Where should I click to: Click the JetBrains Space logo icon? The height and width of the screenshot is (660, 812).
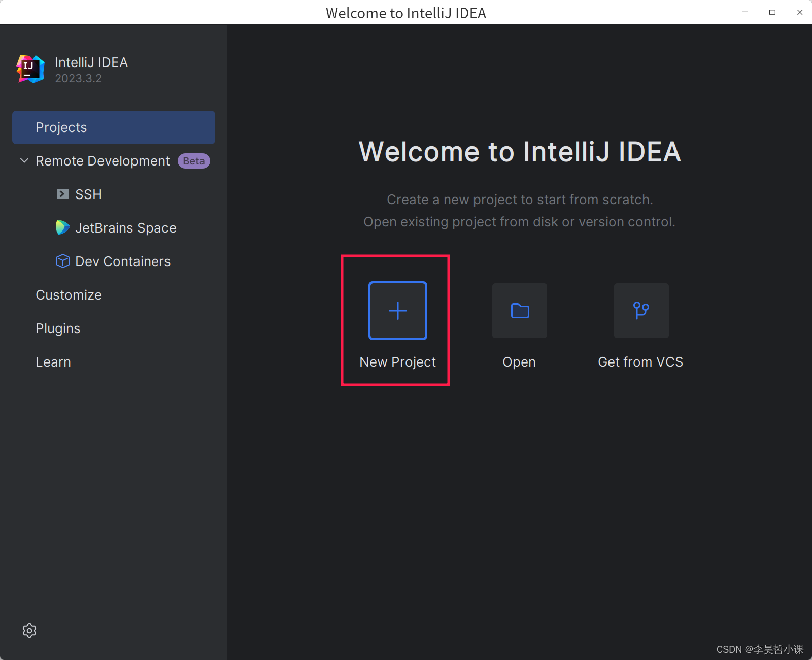(x=62, y=227)
